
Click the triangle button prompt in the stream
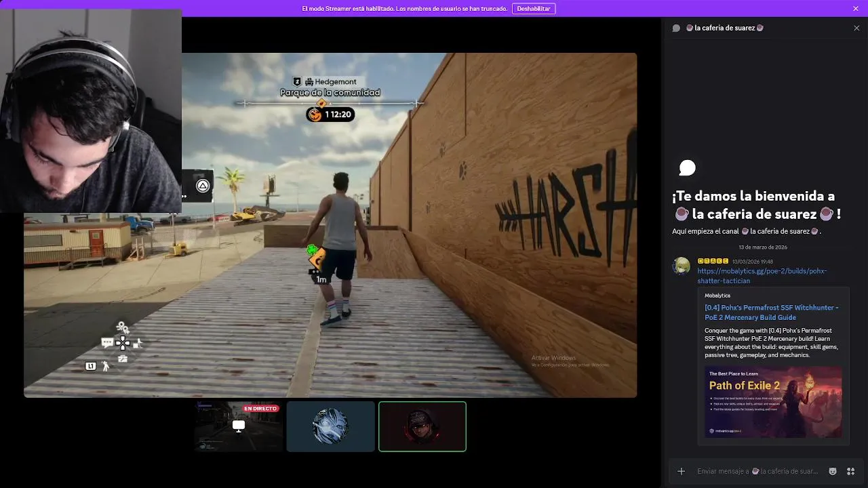tap(203, 186)
